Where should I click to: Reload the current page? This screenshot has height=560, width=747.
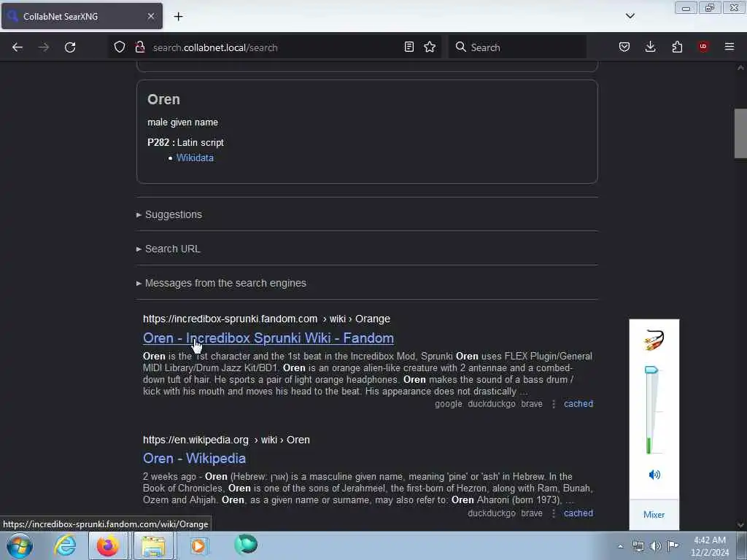pos(70,47)
